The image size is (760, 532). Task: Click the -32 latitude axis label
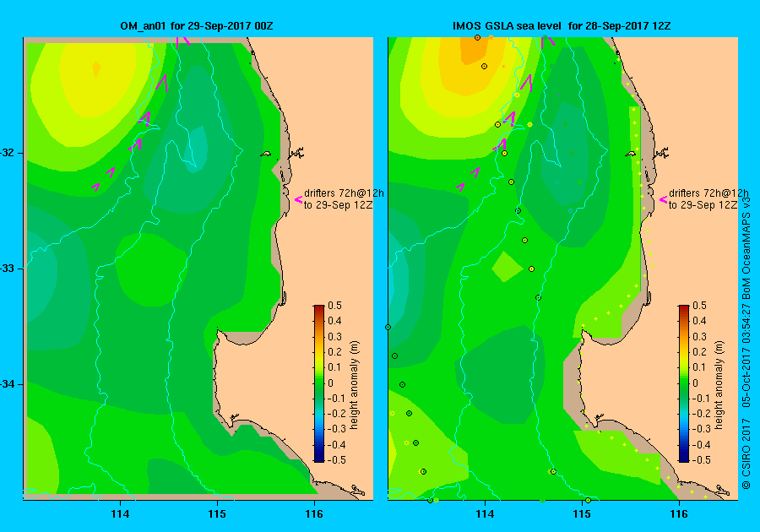pyautogui.click(x=8, y=153)
